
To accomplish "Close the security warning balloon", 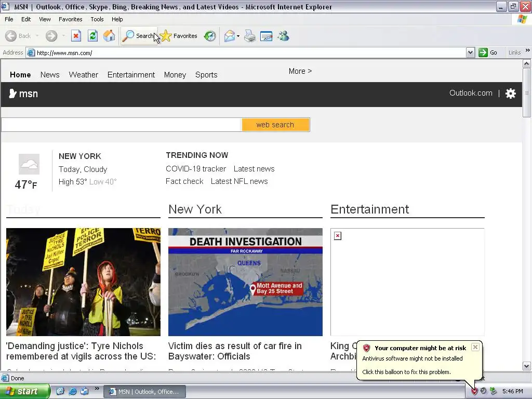I will click(x=475, y=347).
